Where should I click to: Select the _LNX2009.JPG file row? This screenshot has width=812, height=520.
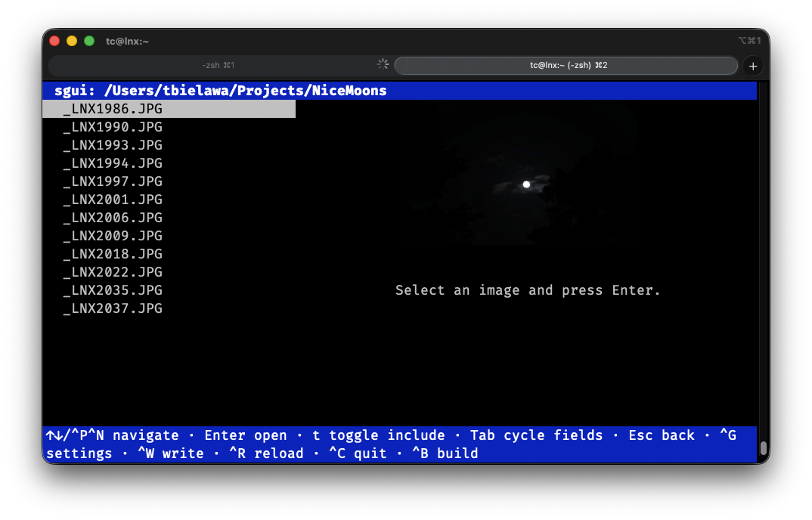tap(169, 236)
